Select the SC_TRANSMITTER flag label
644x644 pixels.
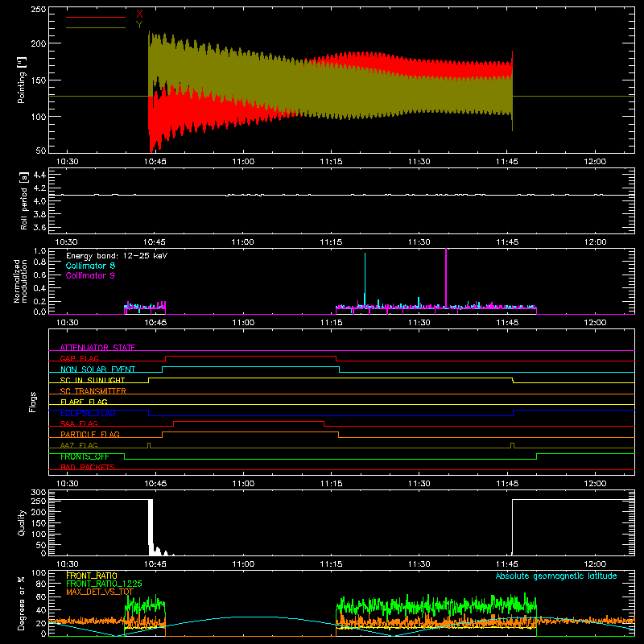tap(93, 390)
